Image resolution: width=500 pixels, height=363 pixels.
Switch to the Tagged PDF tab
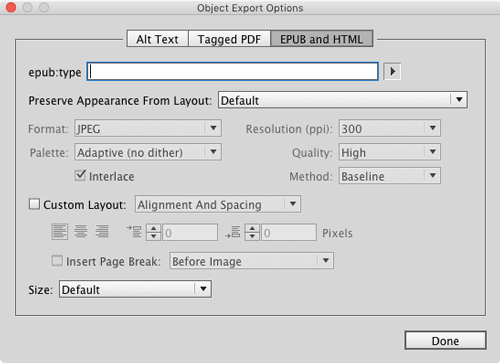tap(229, 39)
